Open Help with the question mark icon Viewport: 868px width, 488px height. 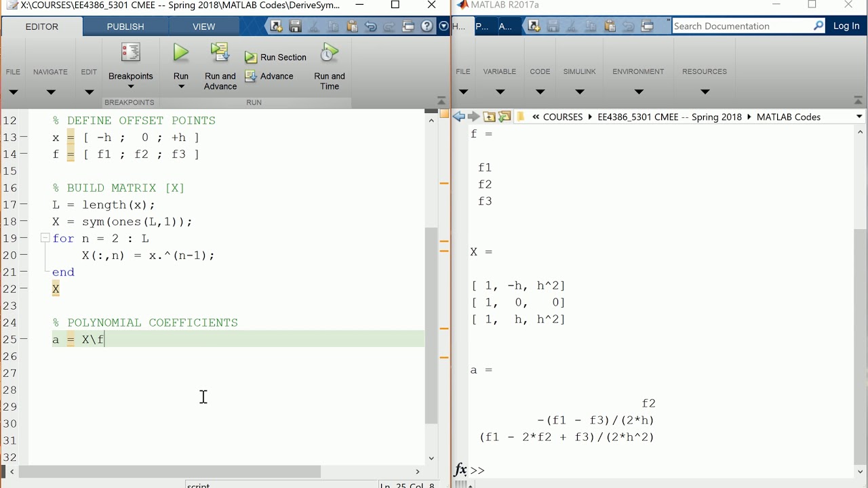(427, 26)
